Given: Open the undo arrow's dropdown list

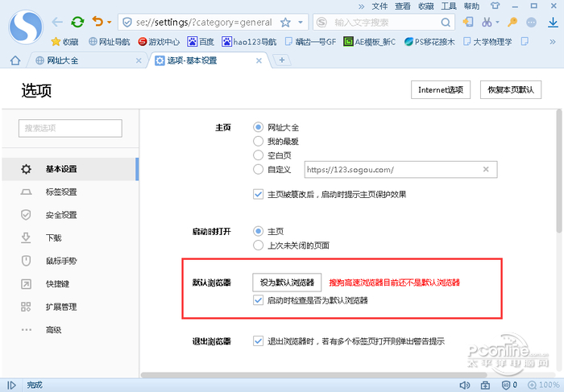Looking at the screenshot, I should (x=110, y=23).
